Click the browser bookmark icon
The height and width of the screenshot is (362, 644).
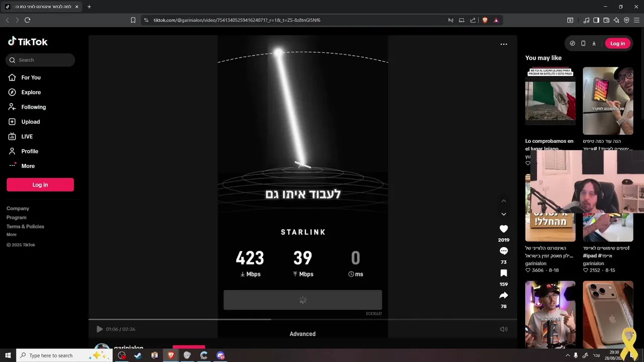click(x=133, y=20)
